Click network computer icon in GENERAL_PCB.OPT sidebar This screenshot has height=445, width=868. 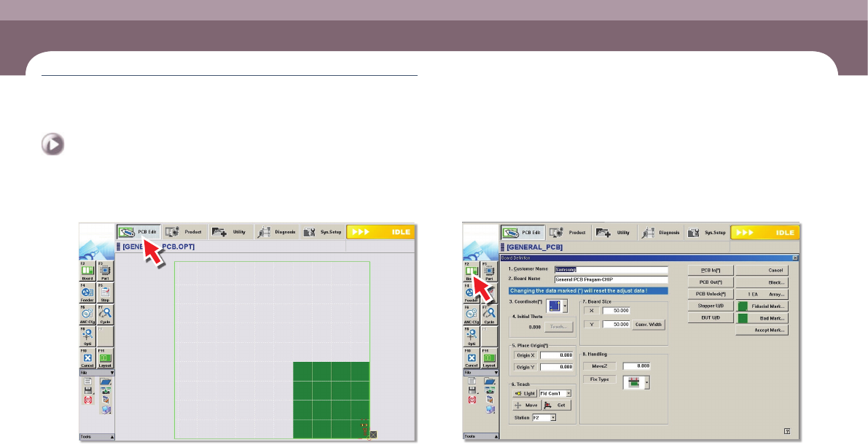[105, 409]
